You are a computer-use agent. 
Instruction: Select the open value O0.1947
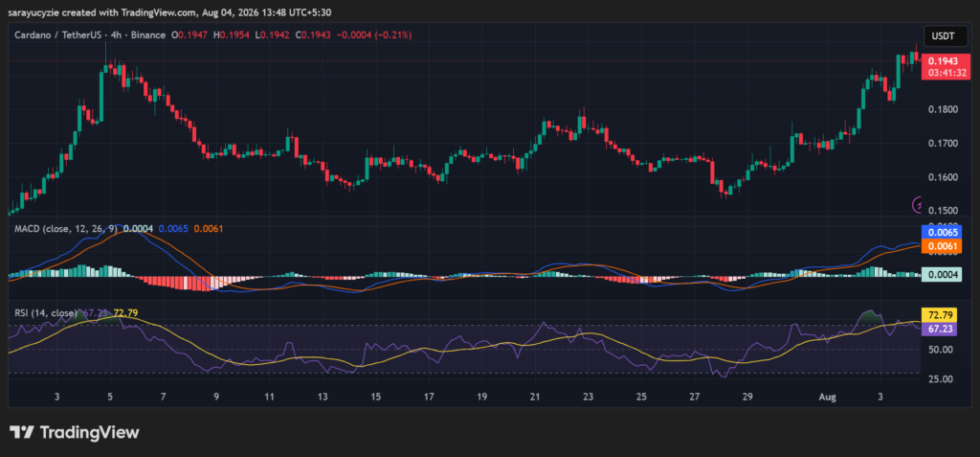point(191,35)
